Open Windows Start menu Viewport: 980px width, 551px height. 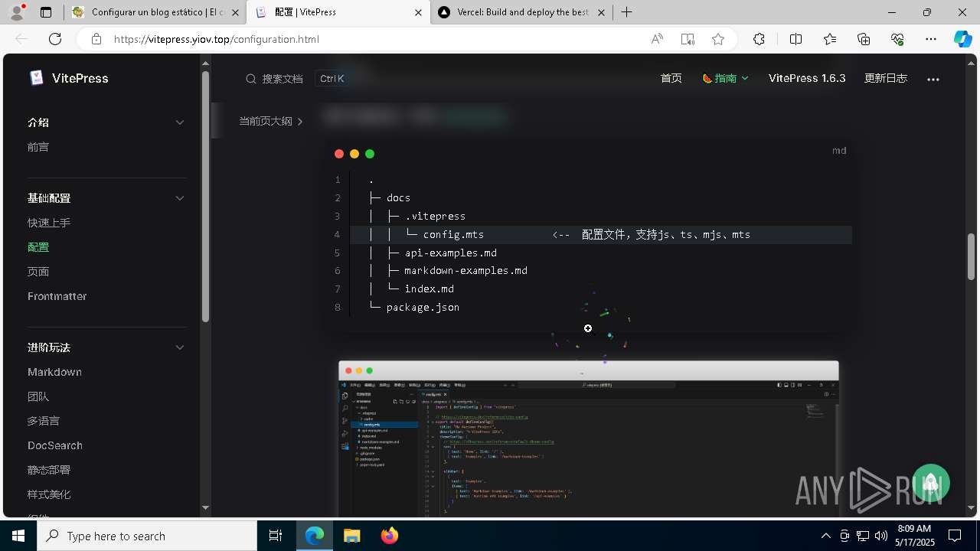(x=18, y=536)
